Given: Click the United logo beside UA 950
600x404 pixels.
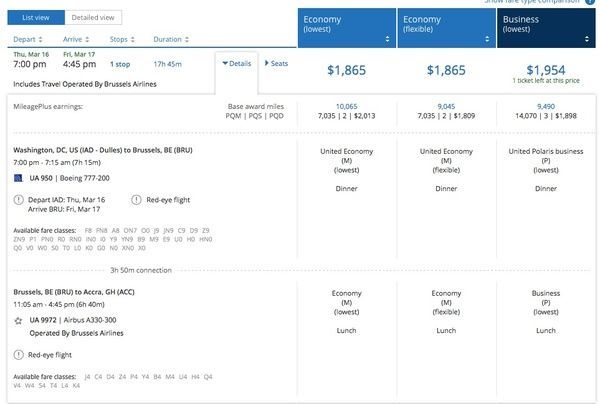Looking at the screenshot, I should tap(20, 177).
